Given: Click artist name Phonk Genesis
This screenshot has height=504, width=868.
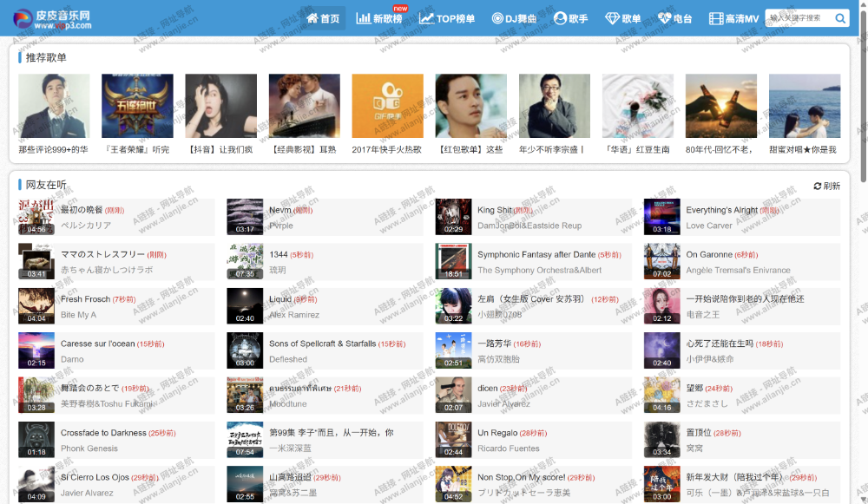Looking at the screenshot, I should [89, 448].
